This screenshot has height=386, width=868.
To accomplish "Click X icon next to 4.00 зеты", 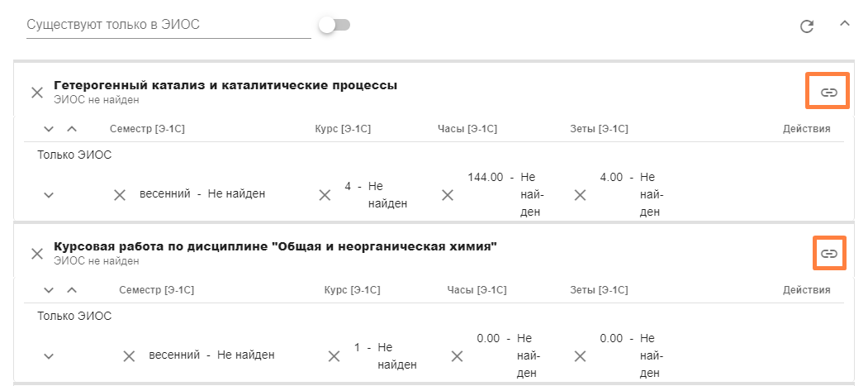I will point(580,195).
